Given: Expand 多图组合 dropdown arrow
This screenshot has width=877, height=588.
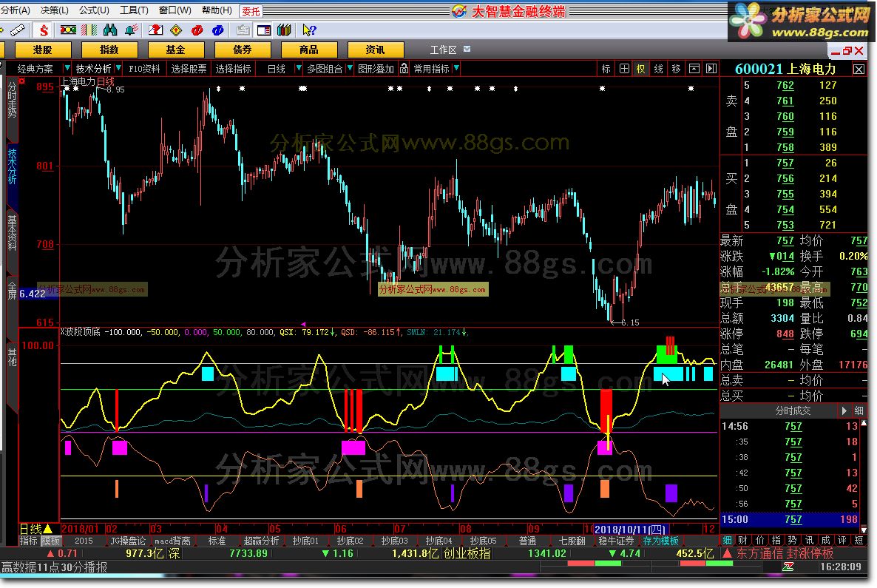Looking at the screenshot, I should tap(350, 68).
